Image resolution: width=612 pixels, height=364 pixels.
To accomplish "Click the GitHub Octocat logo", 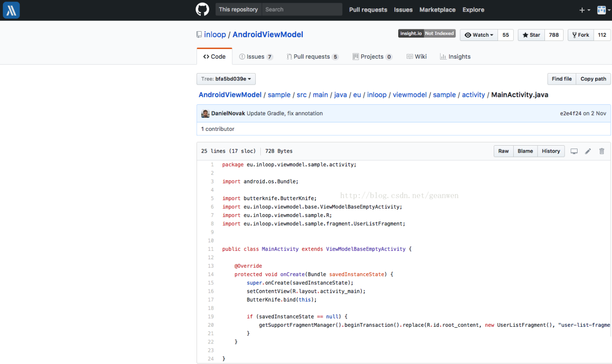I will pyautogui.click(x=202, y=9).
